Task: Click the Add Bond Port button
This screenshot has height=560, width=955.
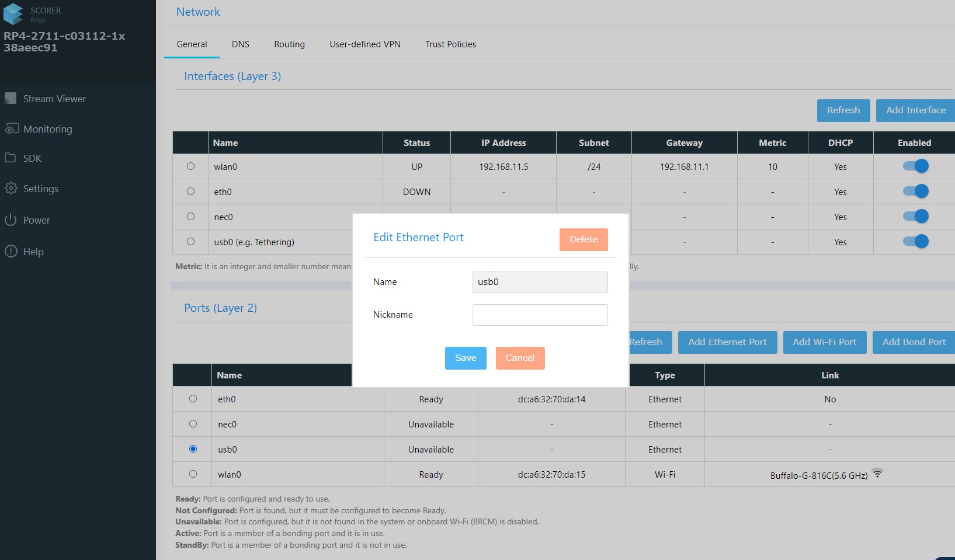Action: coord(914,342)
